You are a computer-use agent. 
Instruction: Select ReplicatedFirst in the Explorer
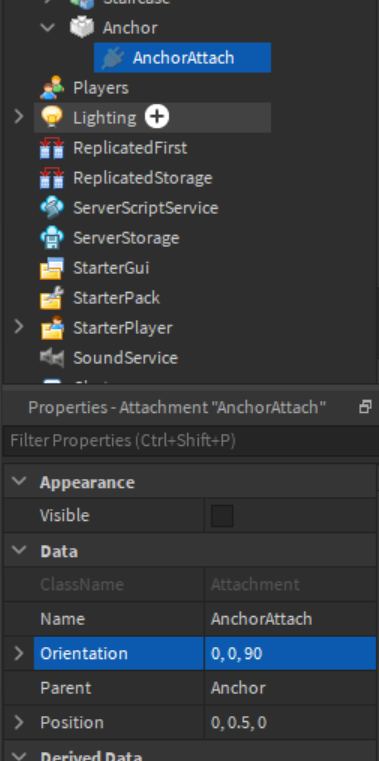click(130, 148)
